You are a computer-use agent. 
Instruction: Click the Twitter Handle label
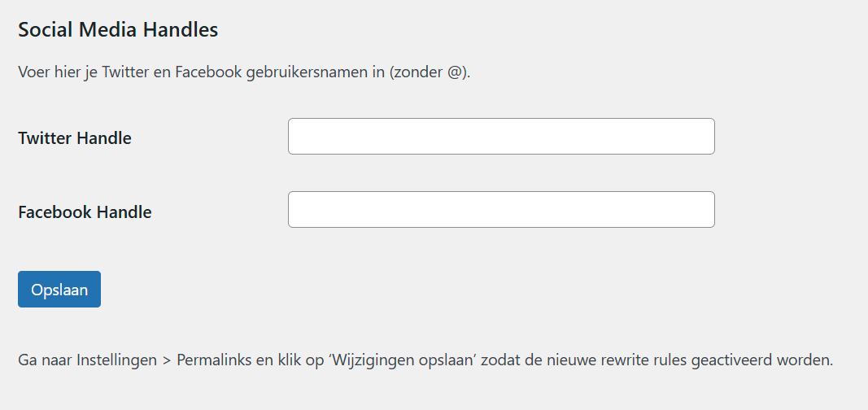(x=75, y=138)
